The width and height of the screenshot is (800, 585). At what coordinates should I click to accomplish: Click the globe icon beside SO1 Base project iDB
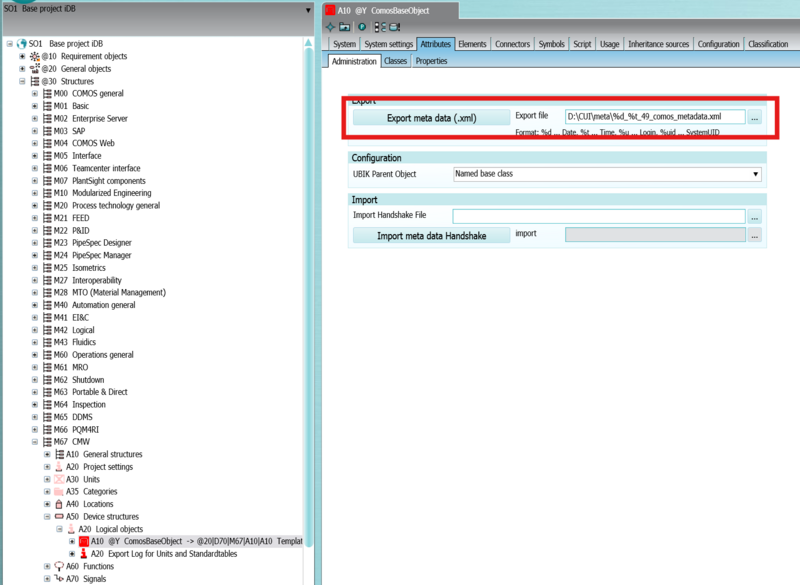(x=22, y=44)
